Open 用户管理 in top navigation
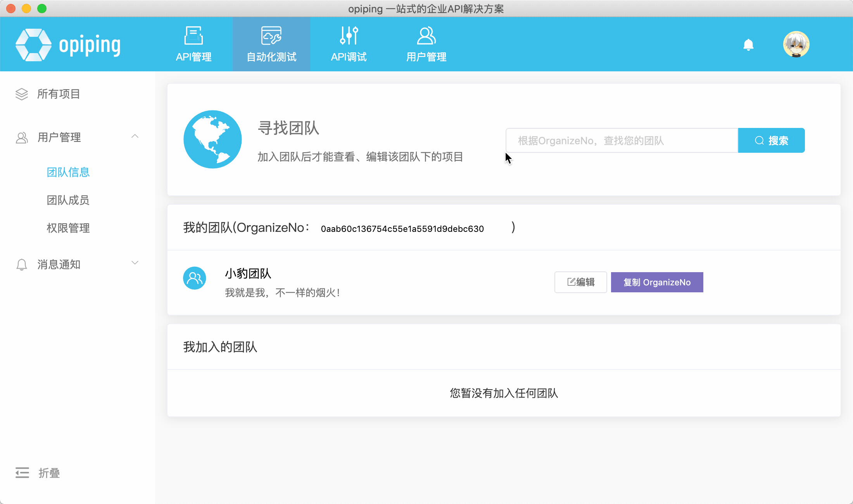 click(426, 44)
